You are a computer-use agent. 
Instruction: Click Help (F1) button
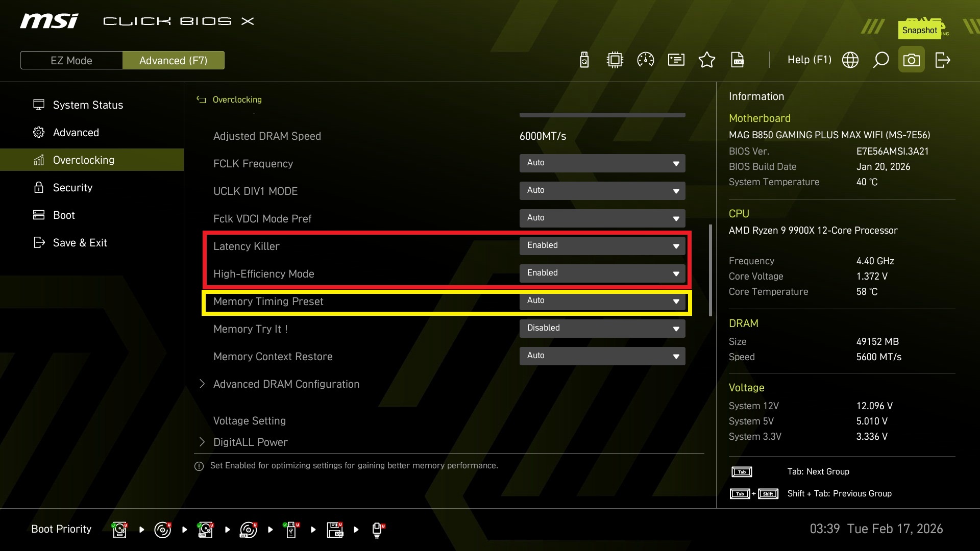[x=809, y=60]
